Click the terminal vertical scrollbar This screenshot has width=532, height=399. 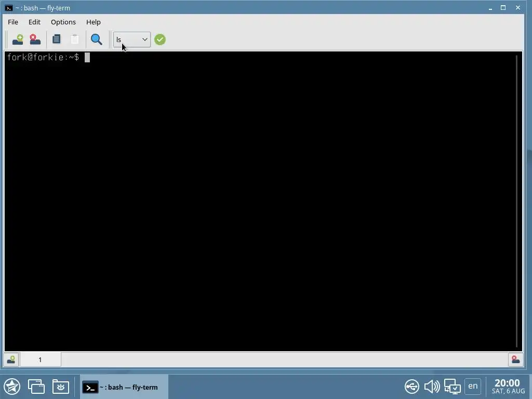click(517, 201)
